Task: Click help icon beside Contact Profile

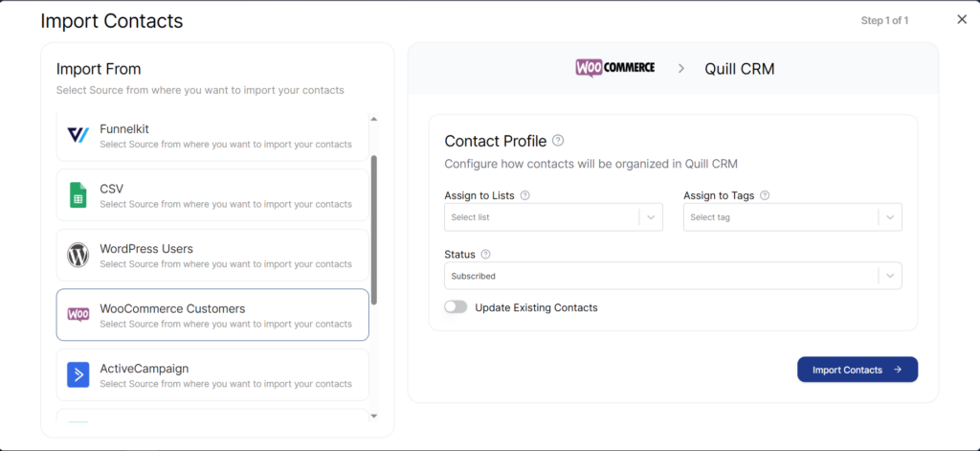Action: 558,141
